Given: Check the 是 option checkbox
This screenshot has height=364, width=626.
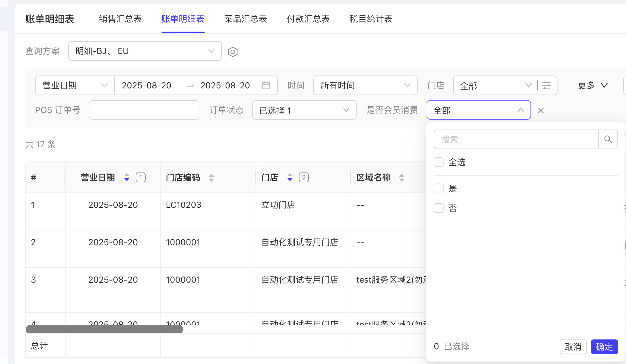Looking at the screenshot, I should [439, 188].
